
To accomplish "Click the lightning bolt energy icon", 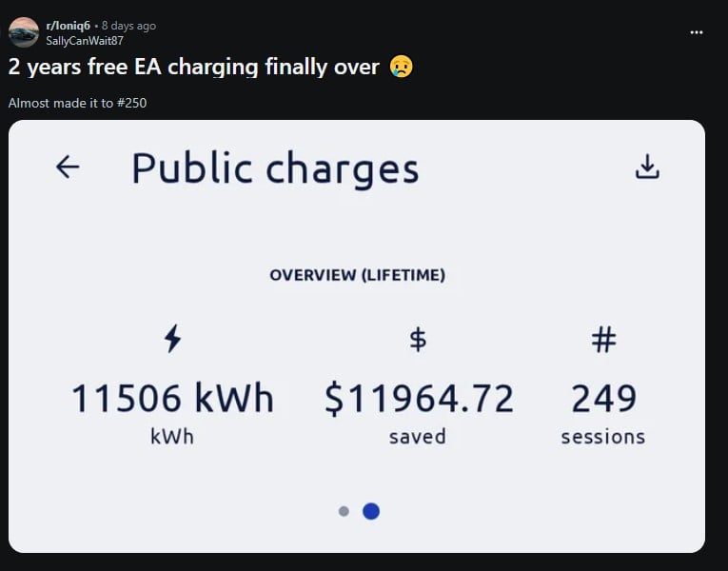I will [172, 339].
